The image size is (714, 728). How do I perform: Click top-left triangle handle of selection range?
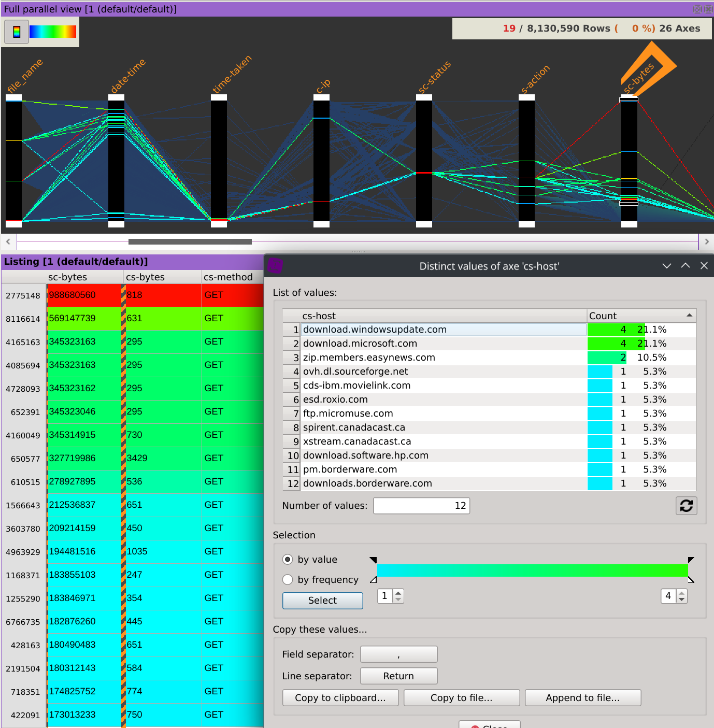click(x=373, y=560)
